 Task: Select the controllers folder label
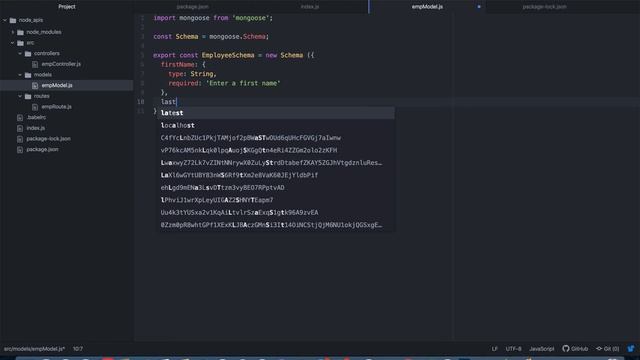pyautogui.click(x=47, y=53)
